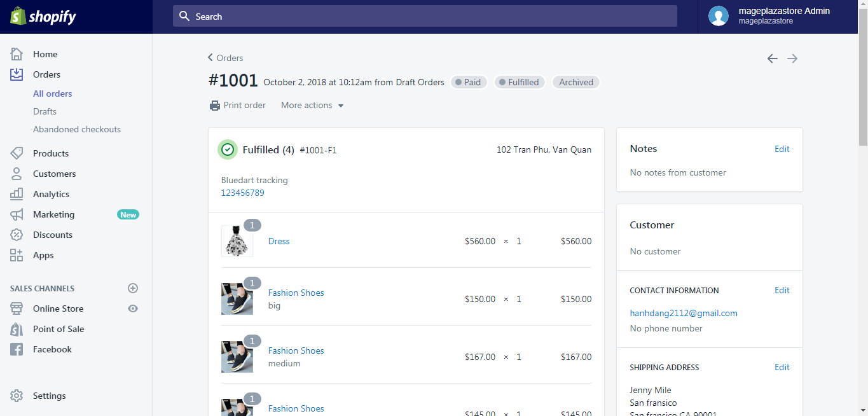Click the Orders breadcrumb link
The width and height of the screenshot is (868, 416).
pyautogui.click(x=230, y=58)
